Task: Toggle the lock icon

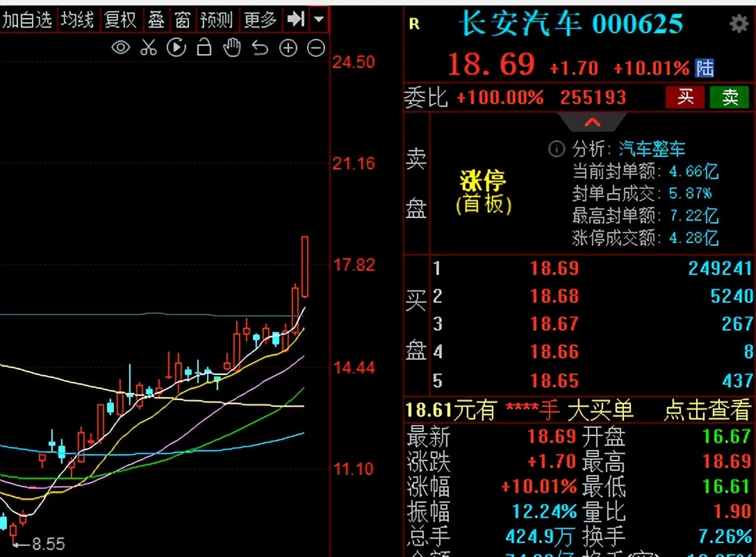Action: click(204, 47)
